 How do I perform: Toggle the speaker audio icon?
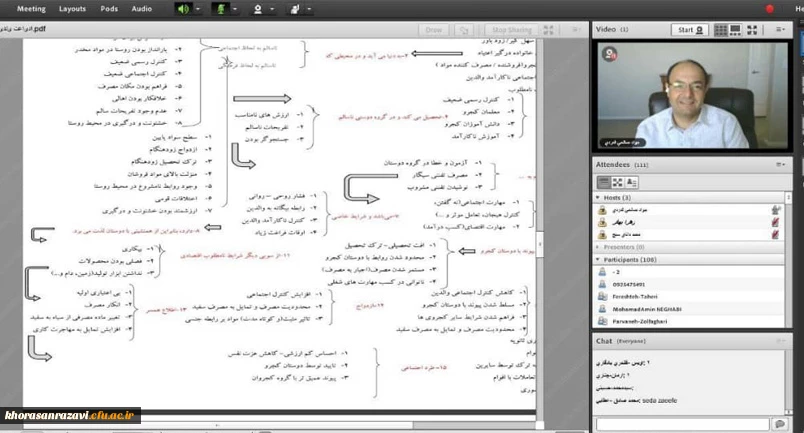[183, 8]
